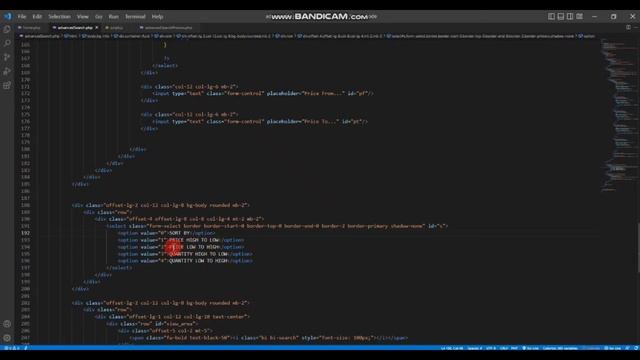The width and height of the screenshot is (640, 360).
Task: Open the Explorer view in the activity bar
Action: [7, 29]
